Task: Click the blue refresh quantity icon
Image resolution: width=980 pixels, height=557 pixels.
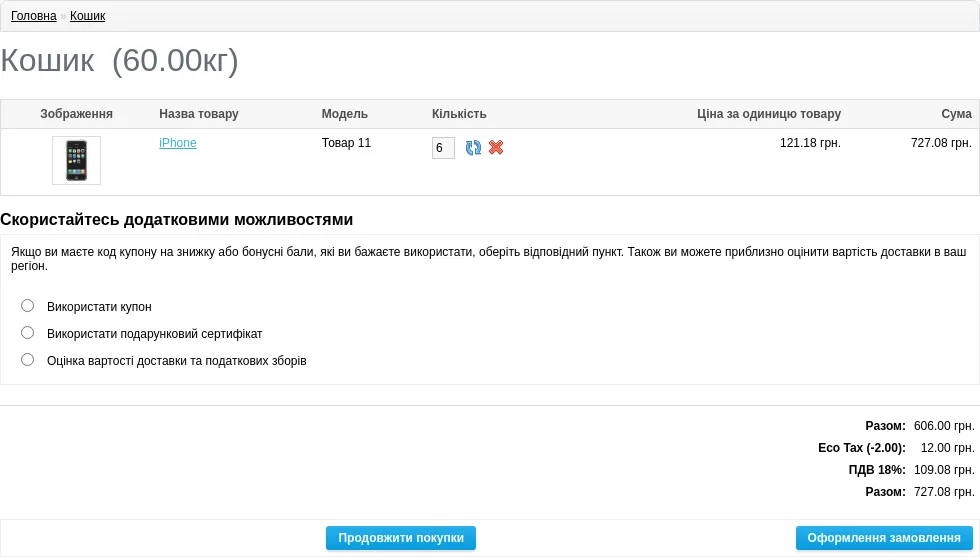Action: click(x=473, y=148)
